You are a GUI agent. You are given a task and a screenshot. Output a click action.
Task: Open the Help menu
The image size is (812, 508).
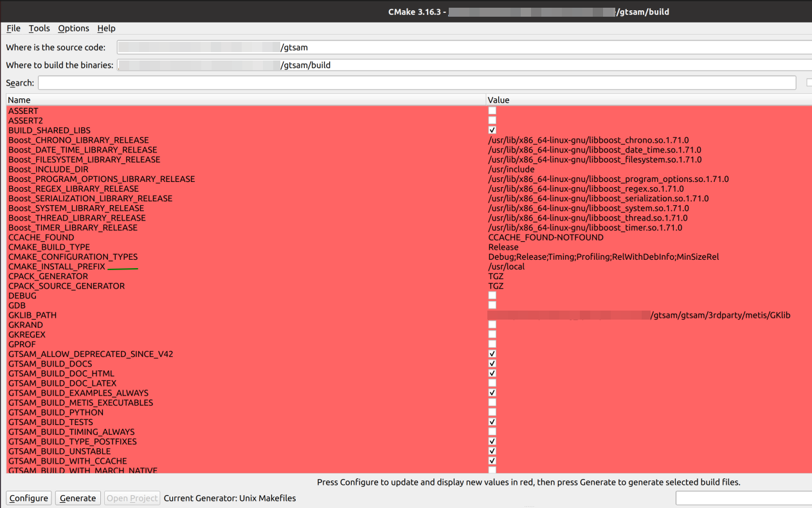pyautogui.click(x=106, y=28)
